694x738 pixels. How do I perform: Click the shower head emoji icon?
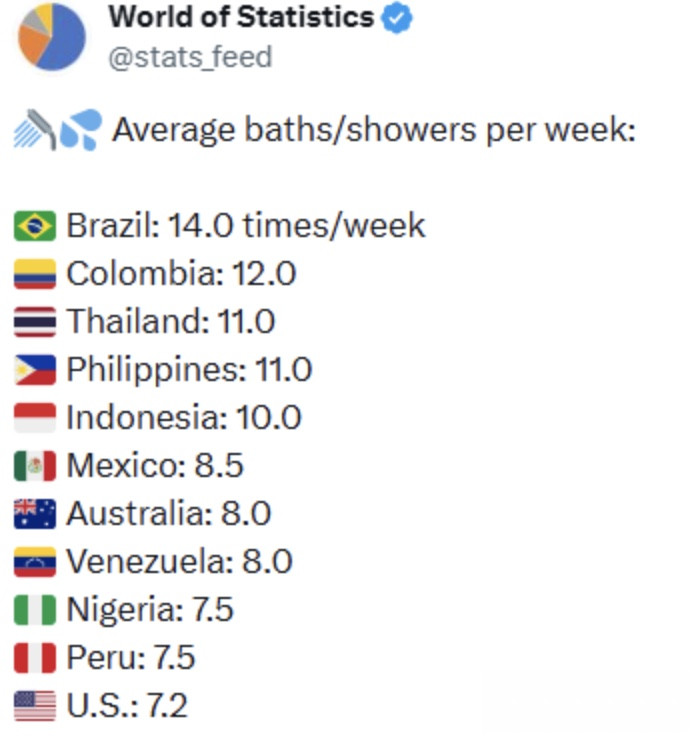click(34, 131)
